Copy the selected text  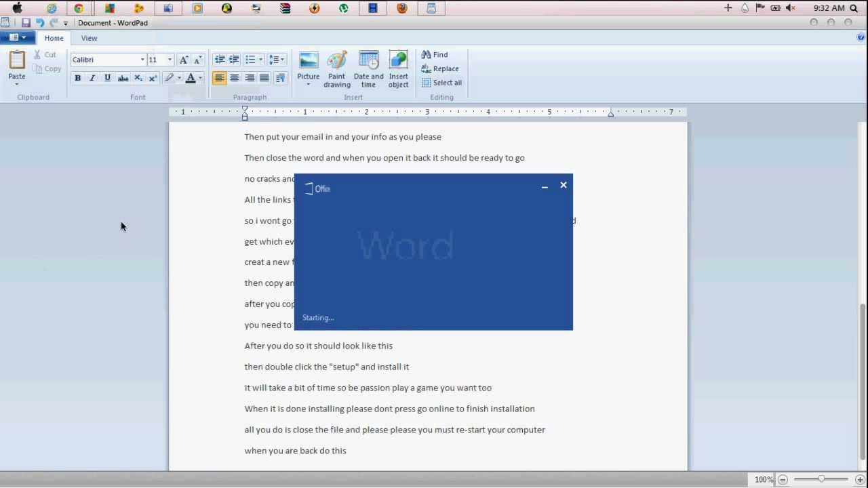click(x=47, y=69)
